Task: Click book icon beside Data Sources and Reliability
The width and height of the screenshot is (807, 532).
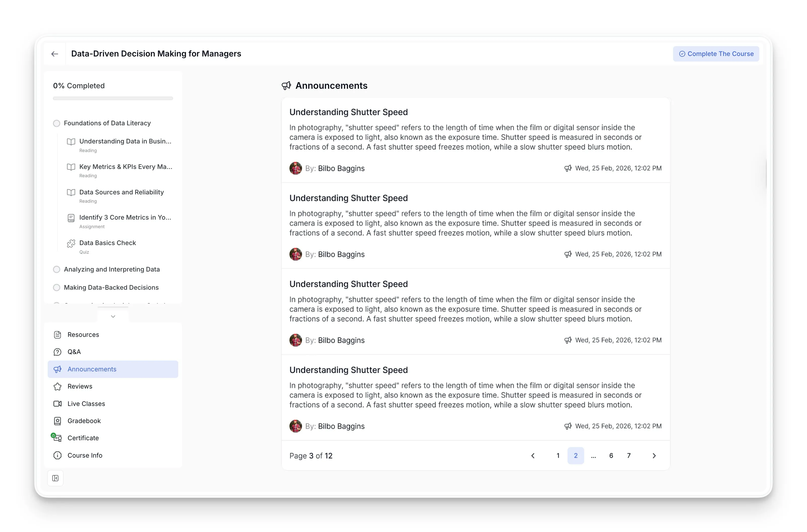Action: pos(71,192)
